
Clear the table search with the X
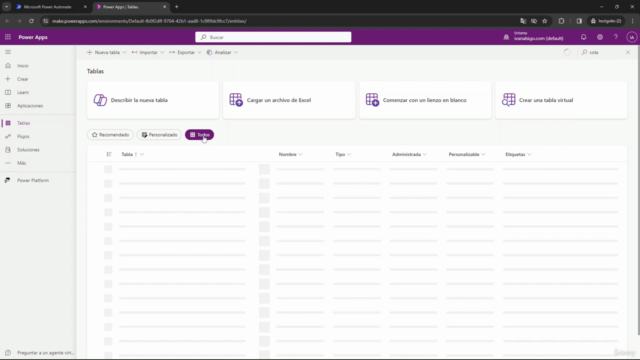point(628,52)
